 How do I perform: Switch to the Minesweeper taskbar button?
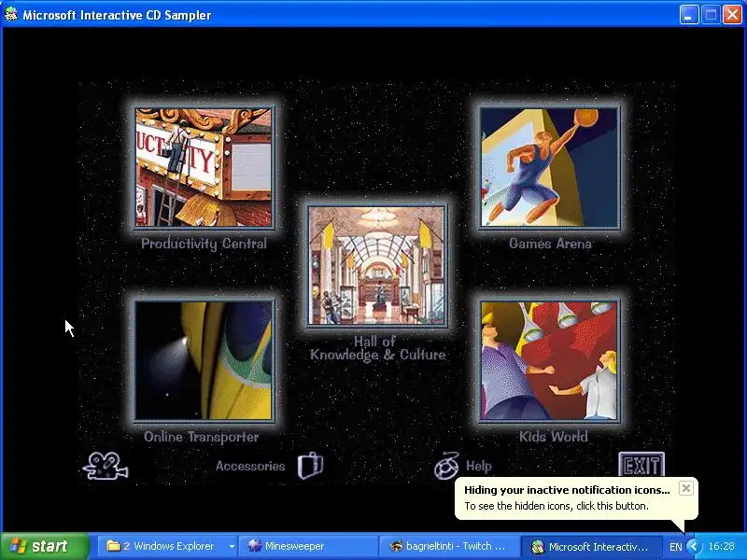pos(308,546)
